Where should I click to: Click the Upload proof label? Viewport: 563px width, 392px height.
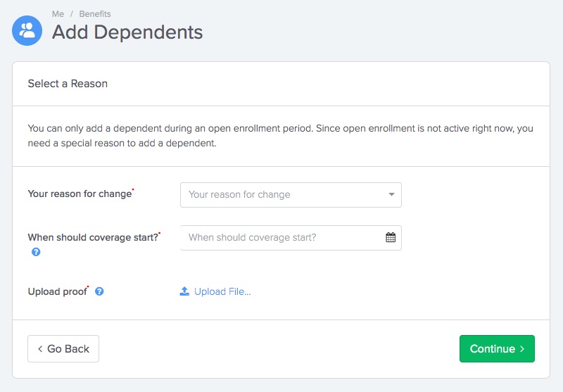click(x=58, y=291)
